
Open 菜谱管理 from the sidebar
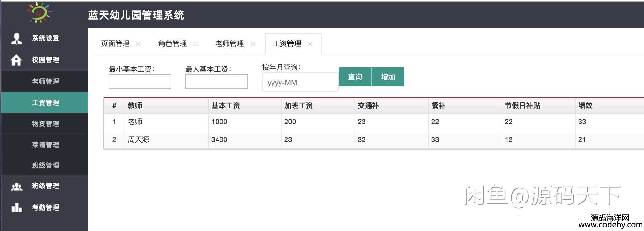[x=45, y=145]
